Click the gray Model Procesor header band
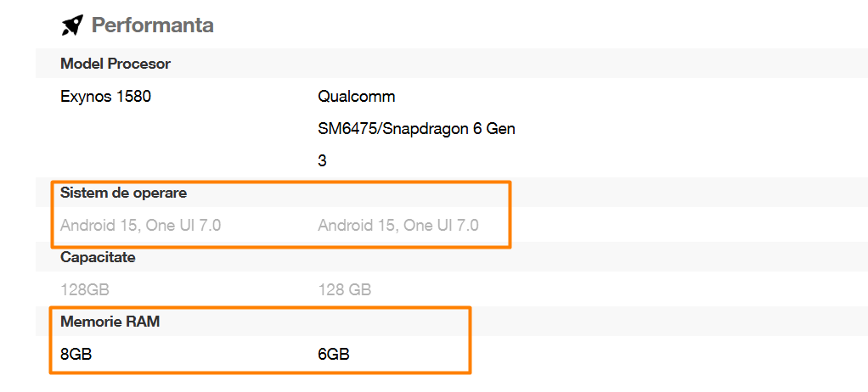868x392 pixels. point(452,64)
